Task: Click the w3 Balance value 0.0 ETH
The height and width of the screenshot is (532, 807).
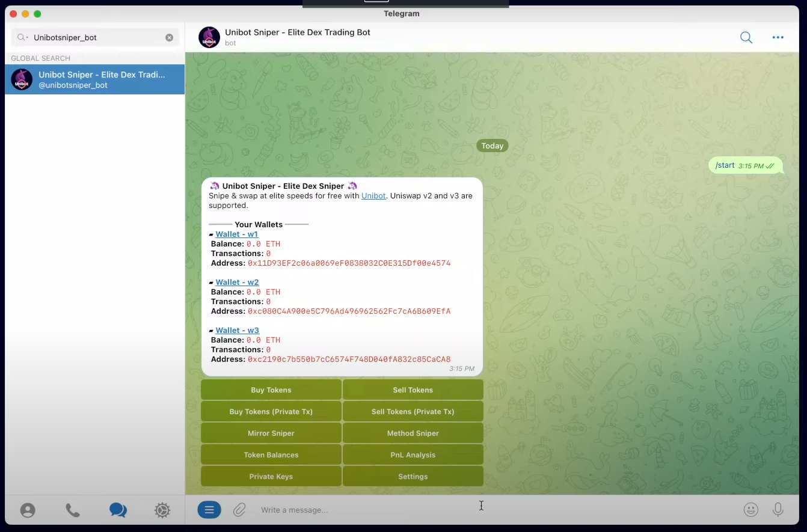Action: coord(263,340)
